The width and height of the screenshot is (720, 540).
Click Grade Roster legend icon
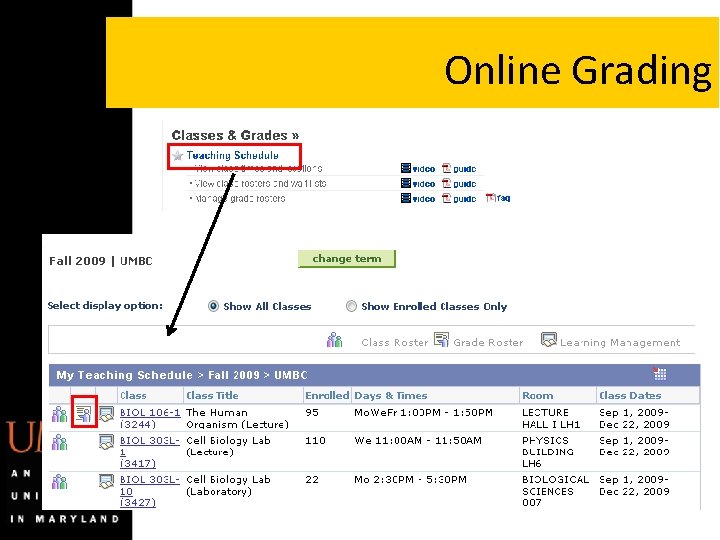click(441, 340)
